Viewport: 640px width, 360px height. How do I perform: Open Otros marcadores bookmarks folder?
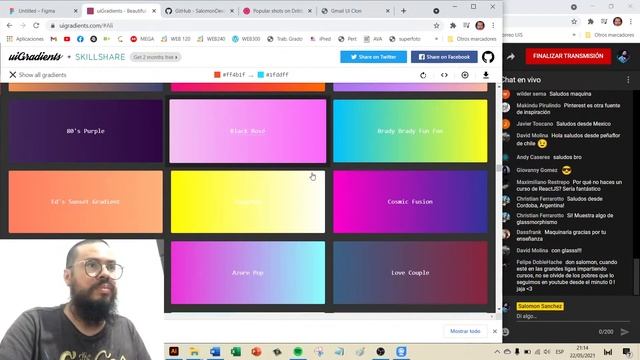coord(472,39)
